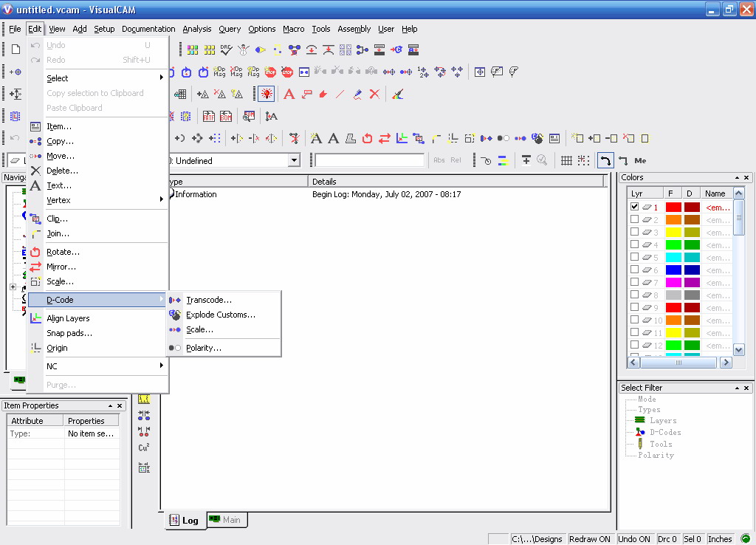Check the layer 2 checkbox
This screenshot has width=756, height=545.
point(634,219)
